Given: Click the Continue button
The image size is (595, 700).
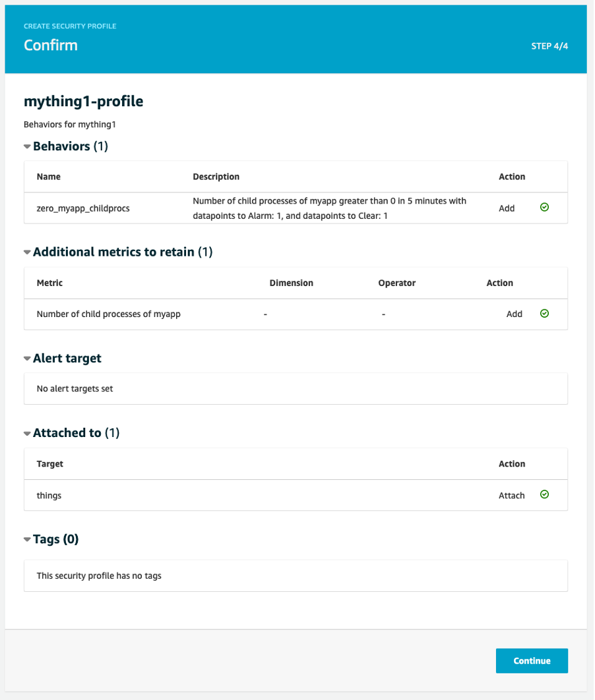Looking at the screenshot, I should tap(532, 661).
